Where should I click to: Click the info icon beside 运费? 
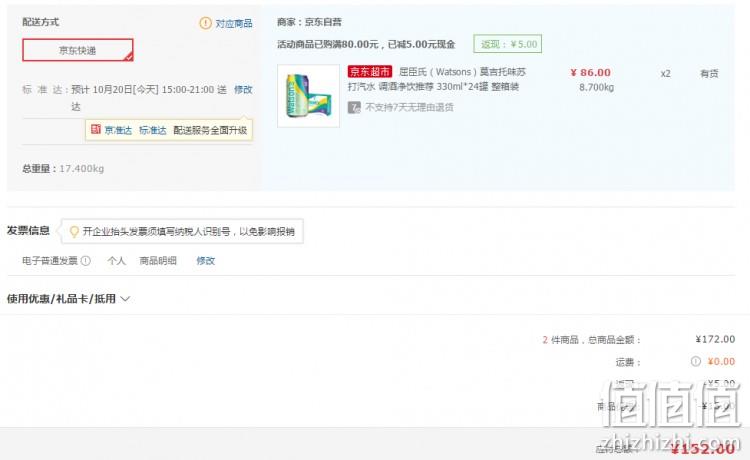pyautogui.click(x=695, y=361)
